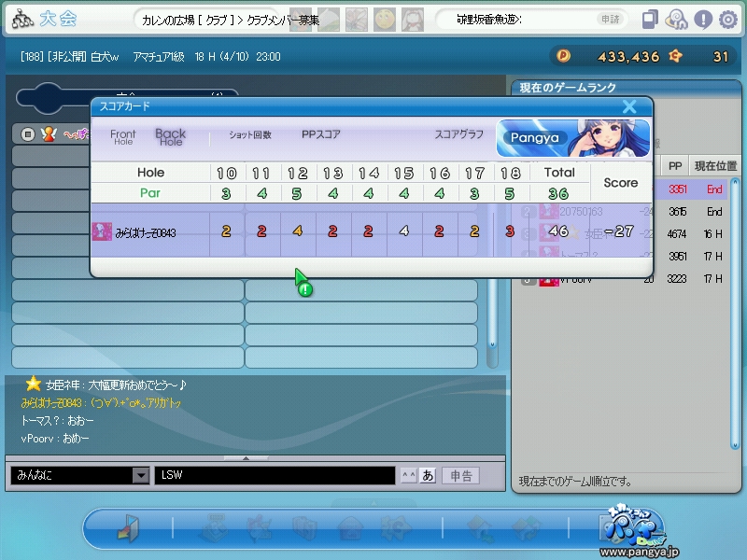747x560 pixels.
Task: Click the ^^ emoticon button by chat input
Action: point(409,475)
